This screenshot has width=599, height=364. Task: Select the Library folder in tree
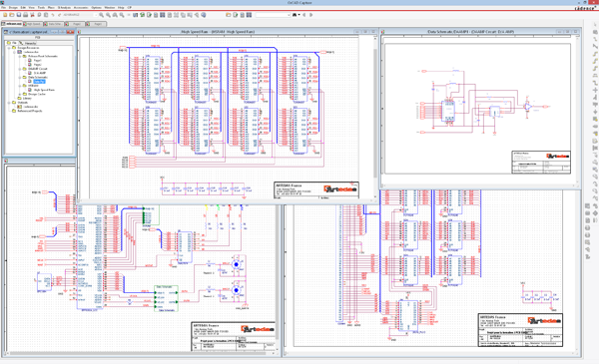click(x=27, y=99)
